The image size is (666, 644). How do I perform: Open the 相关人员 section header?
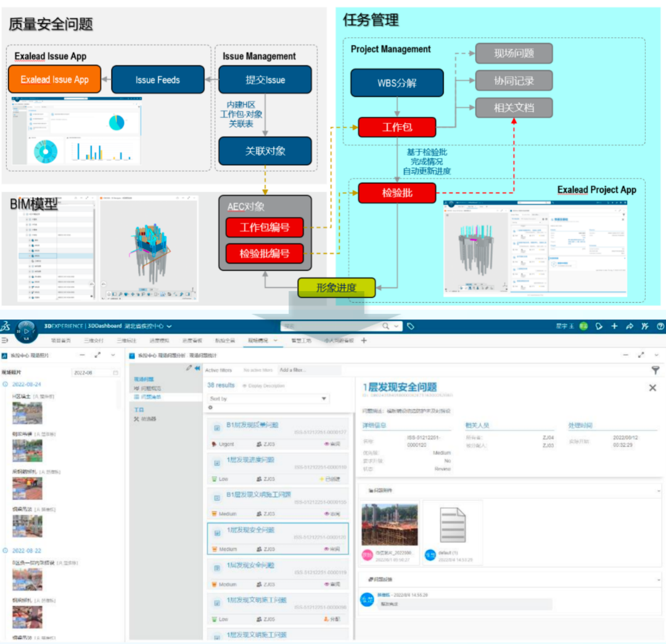(x=477, y=425)
